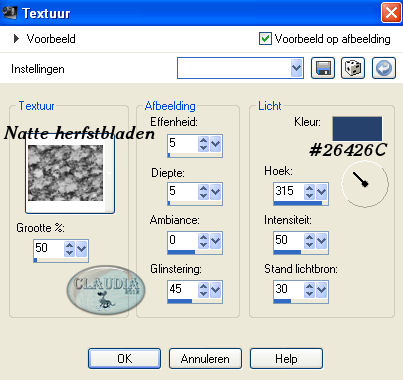Viewport: 403px width, 380px height.
Task: Confirm the texture with OK
Action: pos(124,359)
